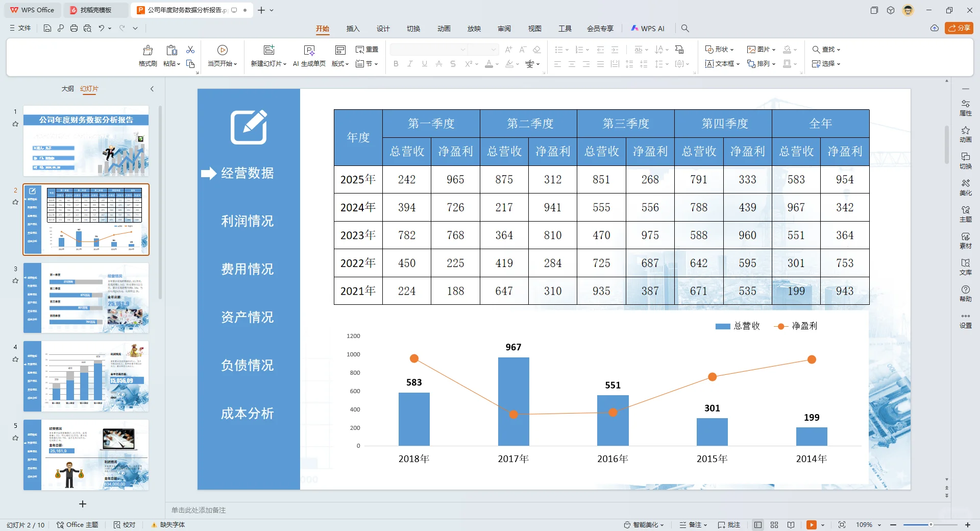Open the Beautify (美化) side panel icon

point(965,187)
